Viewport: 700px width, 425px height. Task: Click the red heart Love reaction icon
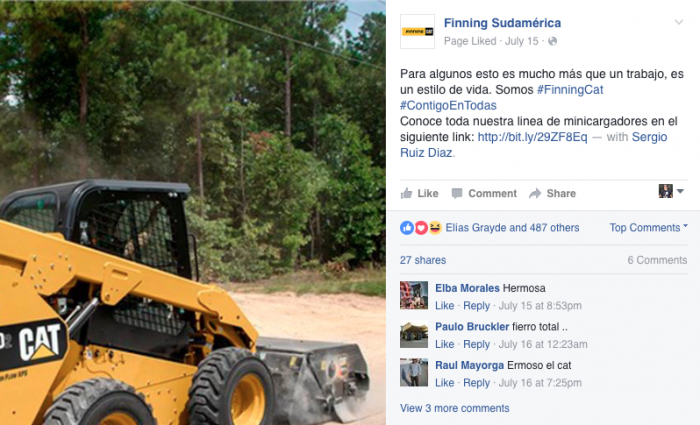tap(421, 228)
